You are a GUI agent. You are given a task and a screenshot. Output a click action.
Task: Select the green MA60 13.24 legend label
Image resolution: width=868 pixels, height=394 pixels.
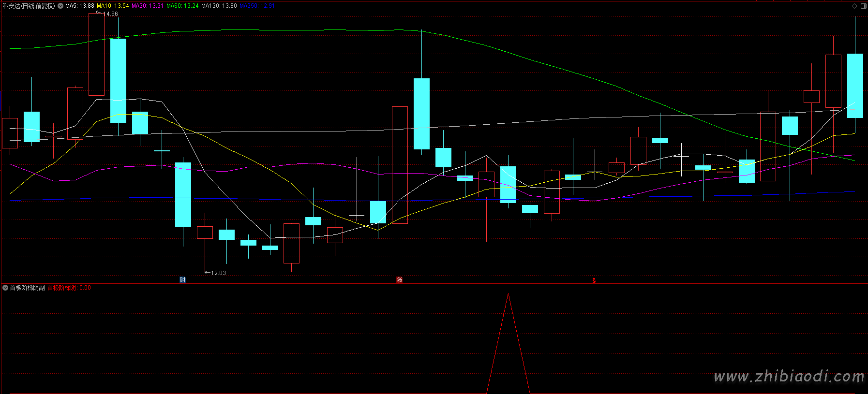tap(182, 6)
